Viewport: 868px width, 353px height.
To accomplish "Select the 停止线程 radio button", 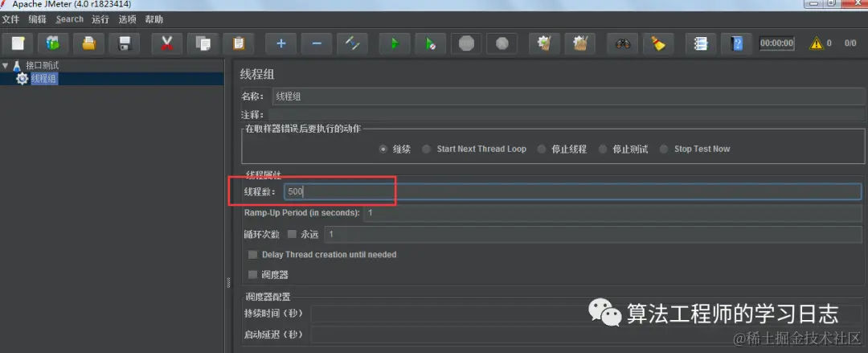I will click(542, 149).
